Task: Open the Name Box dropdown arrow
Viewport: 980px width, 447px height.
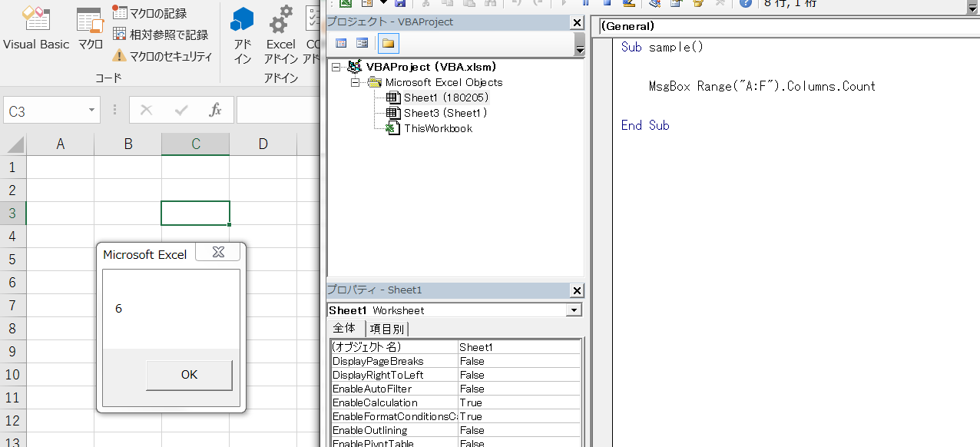Action: tap(91, 111)
